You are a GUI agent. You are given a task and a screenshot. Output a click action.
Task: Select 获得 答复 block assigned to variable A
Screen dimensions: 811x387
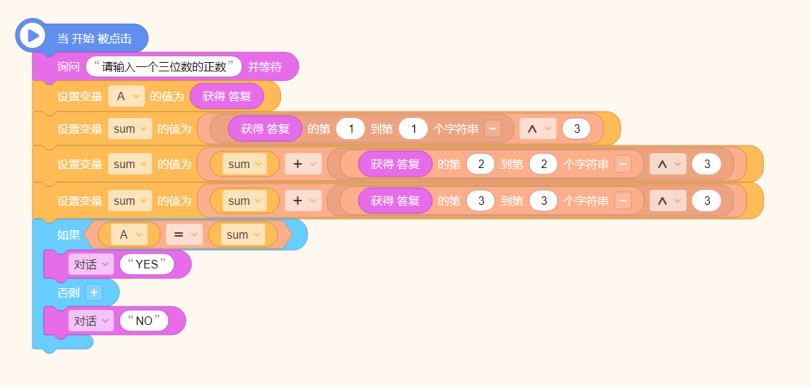pyautogui.click(x=227, y=96)
